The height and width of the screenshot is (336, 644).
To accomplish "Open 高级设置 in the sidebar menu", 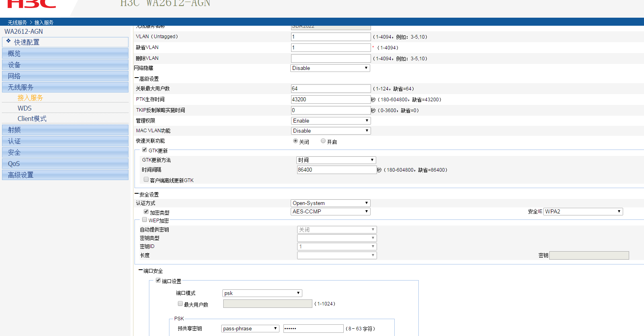I will pos(65,175).
